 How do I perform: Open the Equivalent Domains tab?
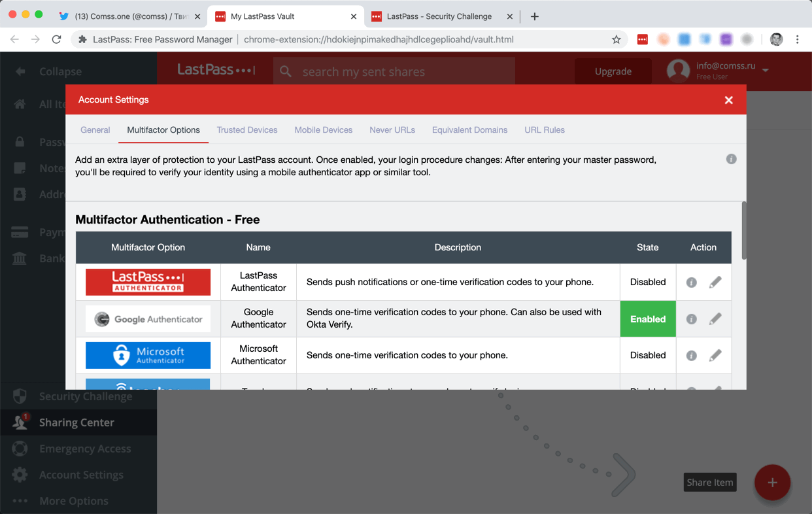[x=469, y=130]
